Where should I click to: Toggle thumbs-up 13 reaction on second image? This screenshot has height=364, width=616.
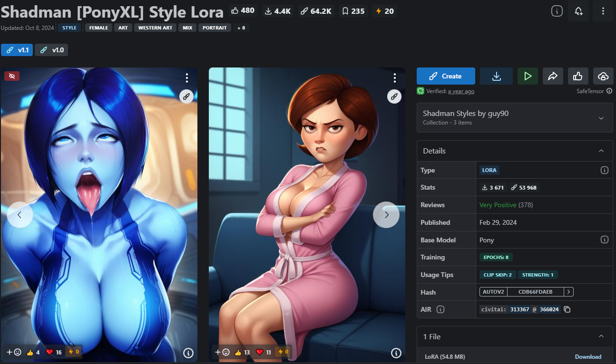tap(243, 352)
